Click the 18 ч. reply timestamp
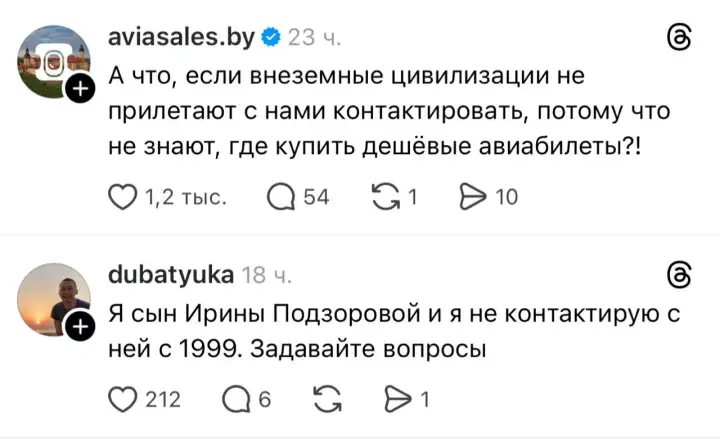The height and width of the screenshot is (439, 720). coord(268,274)
